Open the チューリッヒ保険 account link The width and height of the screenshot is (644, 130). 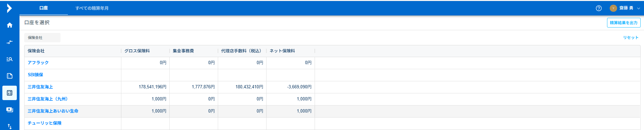(44, 123)
